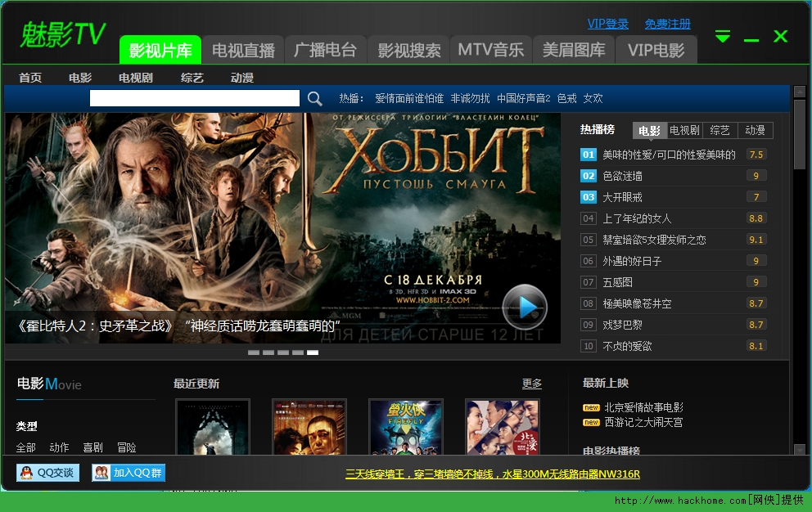The height and width of the screenshot is (512, 812).
Task: Select the 综艺 tab in 热播榜
Action: pyautogui.click(x=720, y=131)
